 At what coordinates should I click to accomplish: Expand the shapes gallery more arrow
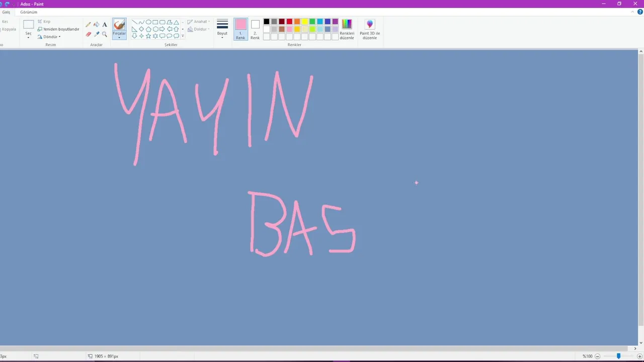point(183,36)
